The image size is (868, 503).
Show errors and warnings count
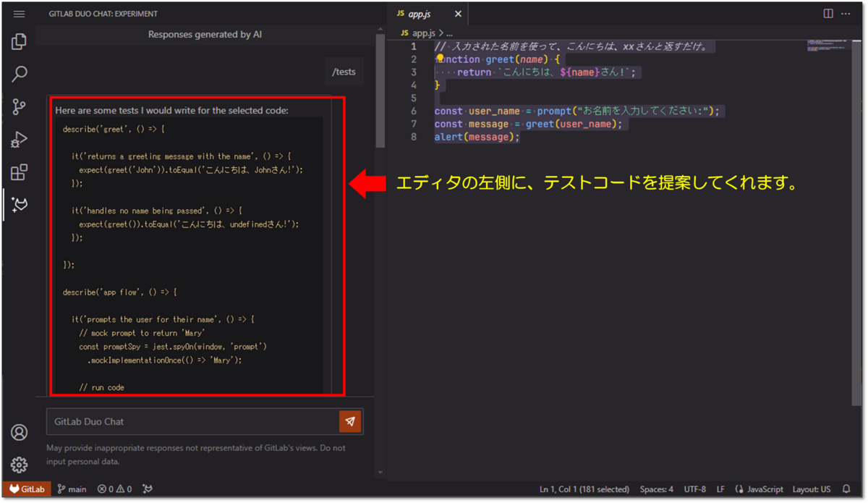point(115,489)
